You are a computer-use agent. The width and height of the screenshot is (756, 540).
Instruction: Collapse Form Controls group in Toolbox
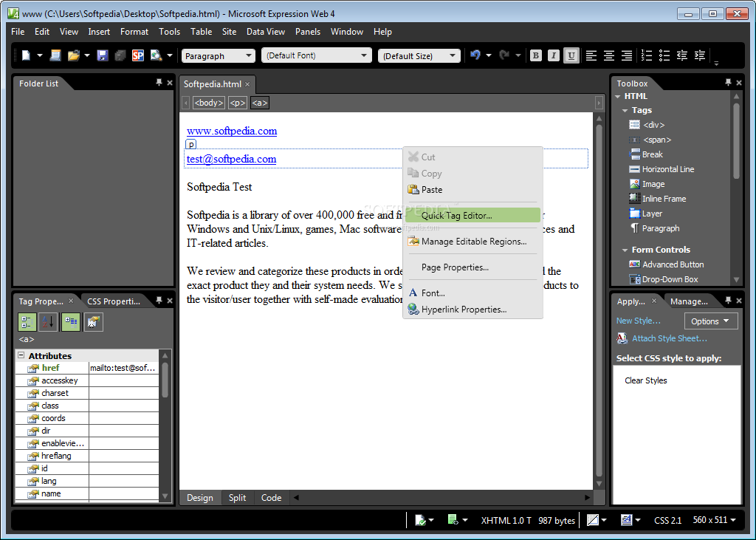coord(625,250)
